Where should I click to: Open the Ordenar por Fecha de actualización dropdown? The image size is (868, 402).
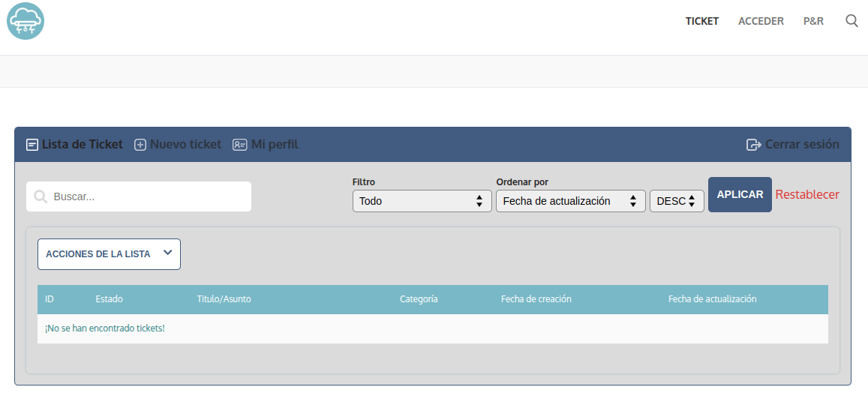[570, 201]
